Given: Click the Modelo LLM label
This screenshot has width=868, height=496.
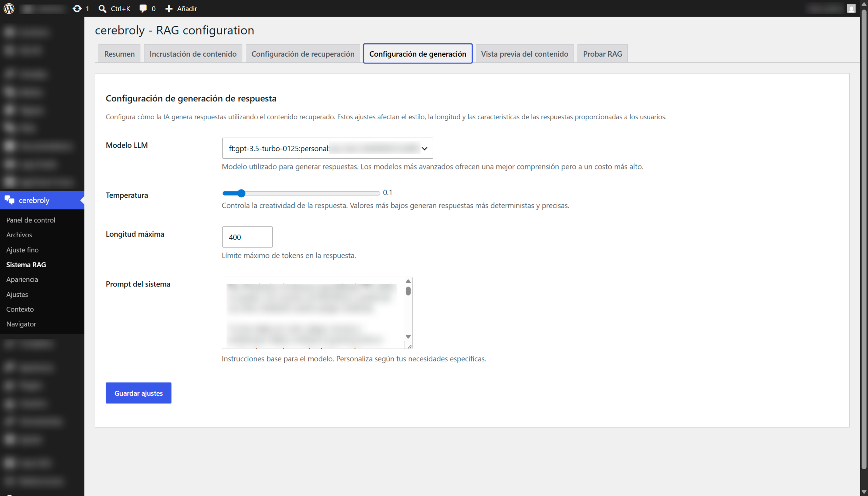Looking at the screenshot, I should pos(127,145).
